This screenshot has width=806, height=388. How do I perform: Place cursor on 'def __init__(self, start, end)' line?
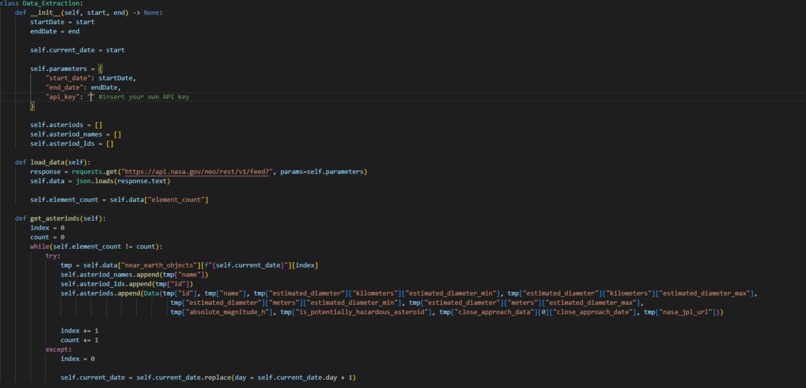[89, 13]
